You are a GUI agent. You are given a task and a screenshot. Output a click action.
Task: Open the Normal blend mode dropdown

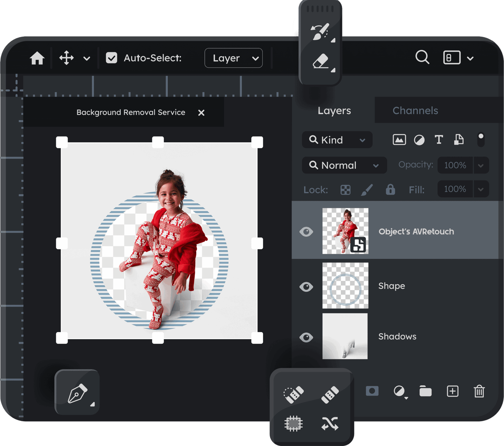(344, 165)
